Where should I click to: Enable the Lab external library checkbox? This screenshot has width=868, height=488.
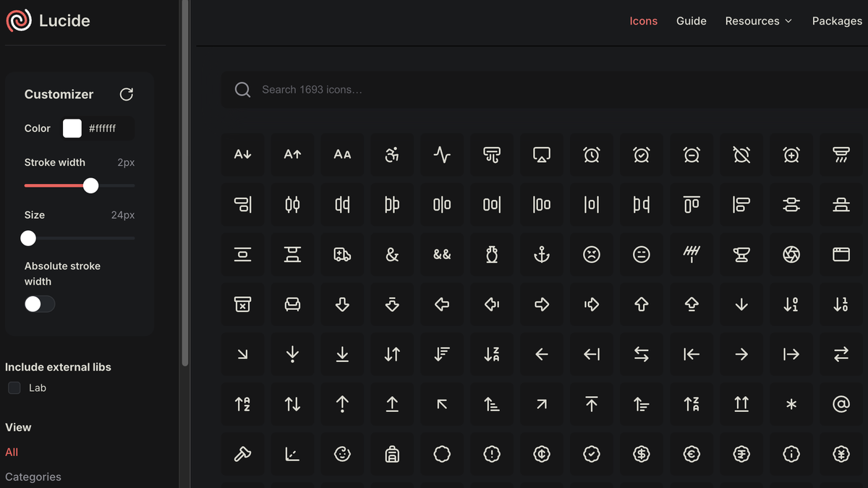click(x=14, y=388)
